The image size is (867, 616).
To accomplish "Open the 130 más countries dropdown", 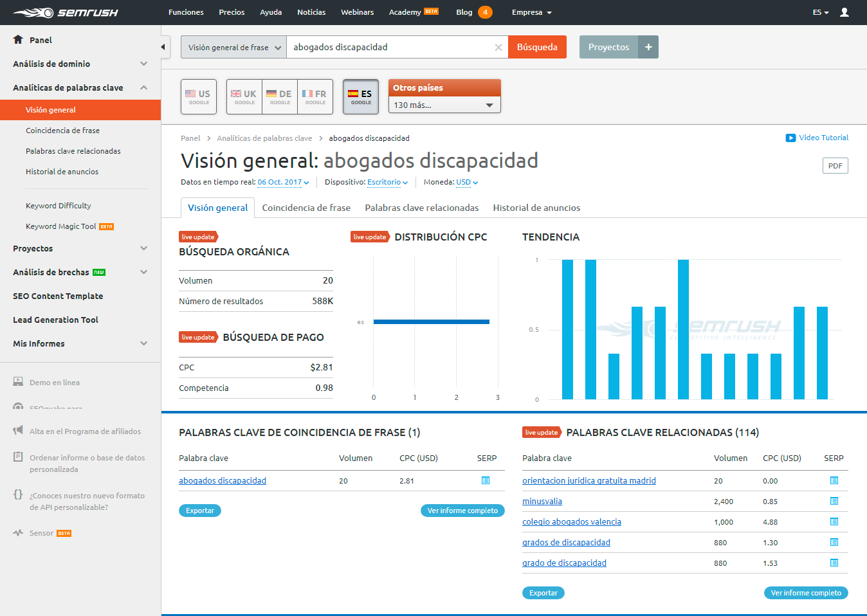I will [x=444, y=104].
